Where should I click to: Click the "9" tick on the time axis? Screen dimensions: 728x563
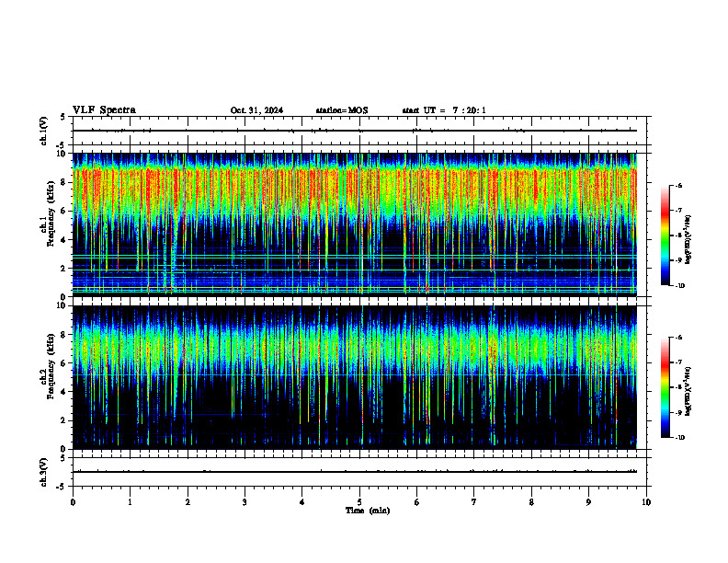click(588, 502)
